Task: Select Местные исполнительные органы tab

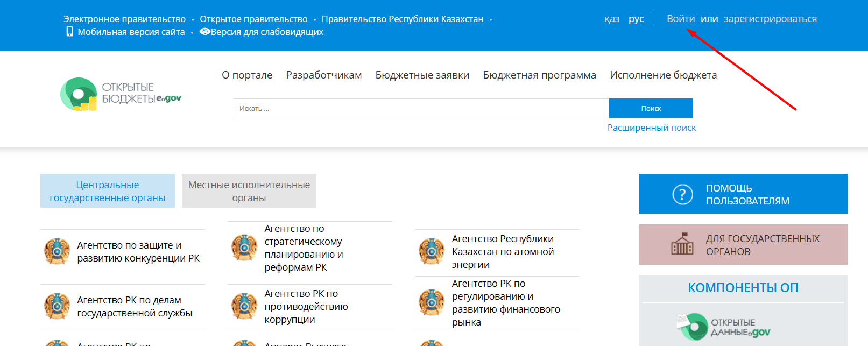Action: (x=249, y=191)
